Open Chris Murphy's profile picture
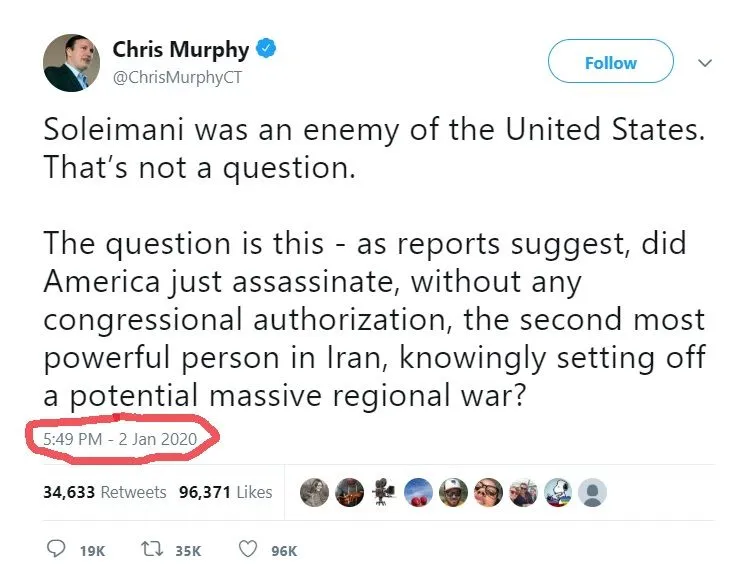 click(x=71, y=62)
